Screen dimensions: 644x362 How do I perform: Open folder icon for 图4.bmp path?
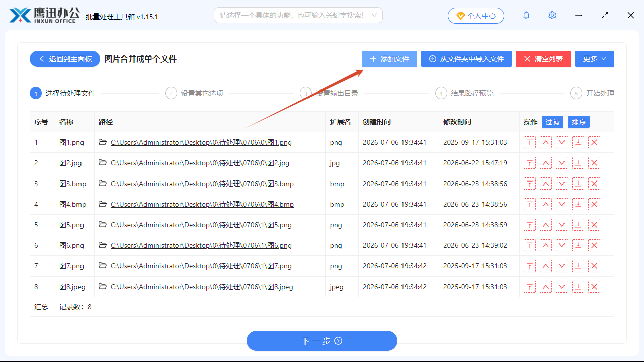tap(103, 204)
